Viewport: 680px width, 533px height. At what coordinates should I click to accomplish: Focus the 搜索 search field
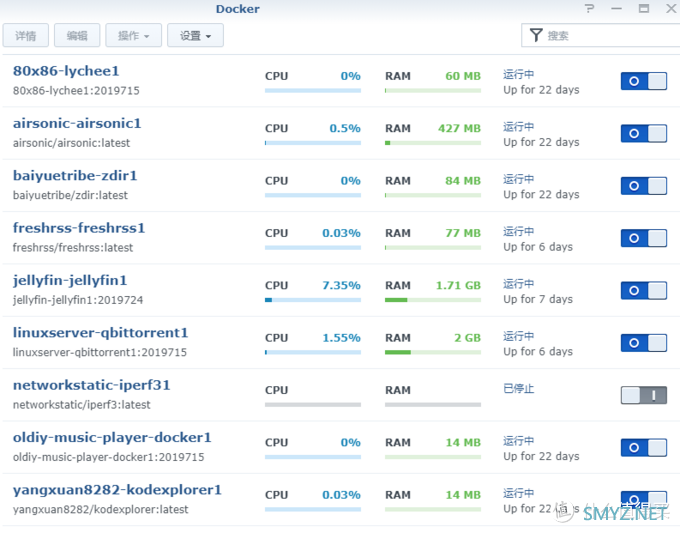[601, 36]
